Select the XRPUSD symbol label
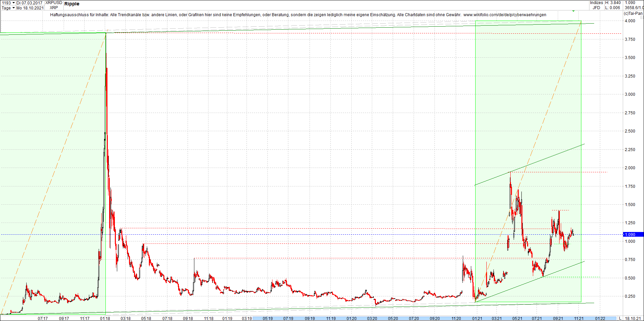This screenshot has width=644, height=321. (54, 3)
